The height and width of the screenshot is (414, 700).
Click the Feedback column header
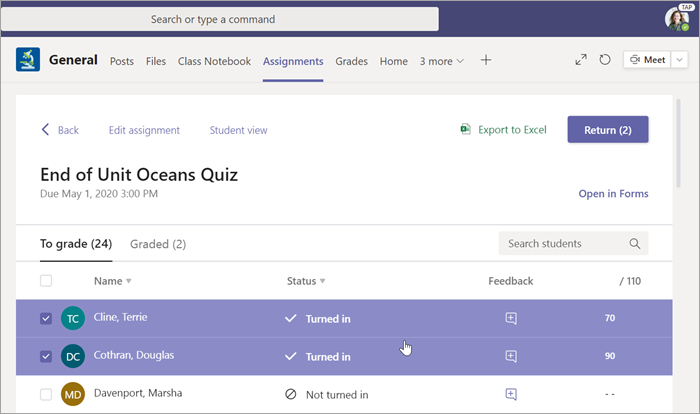[x=511, y=281]
